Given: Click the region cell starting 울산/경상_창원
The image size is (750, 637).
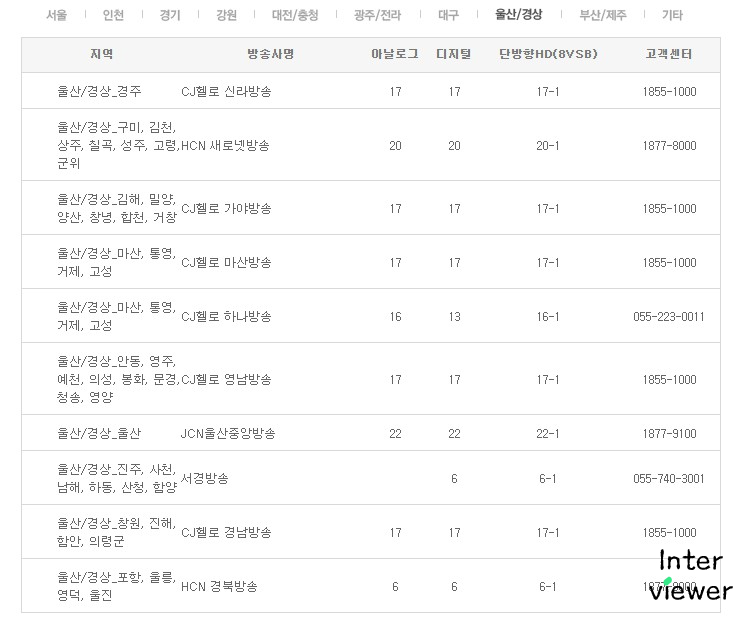Looking at the screenshot, I should 116,532.
